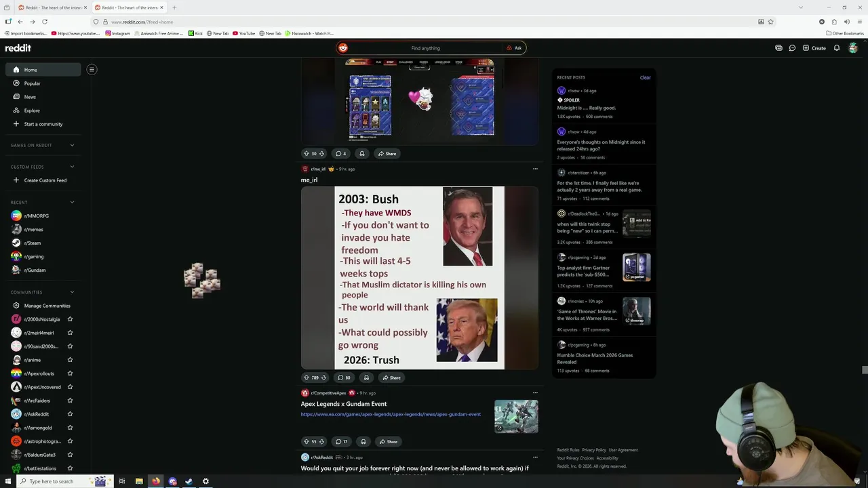Toggle favorite star for r/BaldursGate3
Image resolution: width=868 pixels, height=488 pixels.
[70, 455]
